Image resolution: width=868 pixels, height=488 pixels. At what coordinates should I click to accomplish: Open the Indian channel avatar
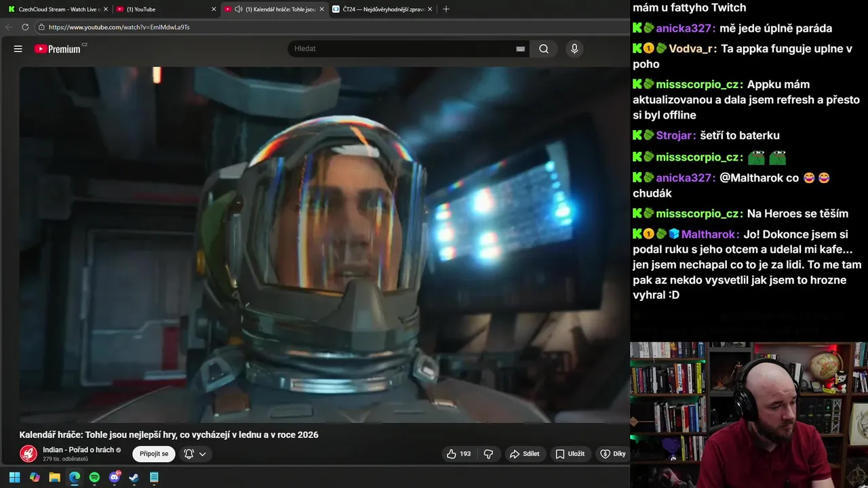pos(28,453)
